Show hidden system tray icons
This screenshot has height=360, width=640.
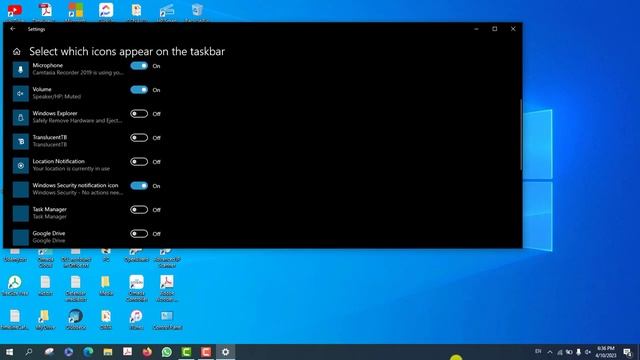click(x=550, y=352)
